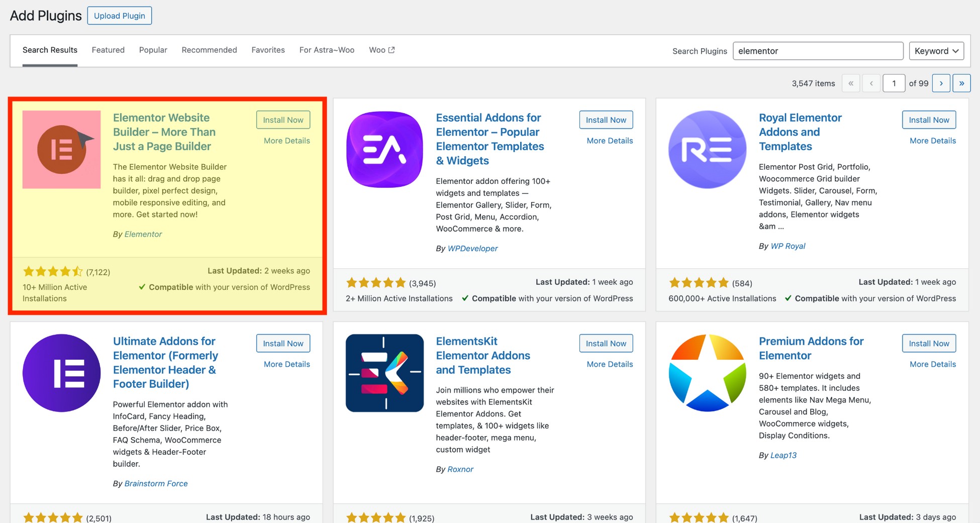Switch to the Recommended tab

pyautogui.click(x=209, y=50)
